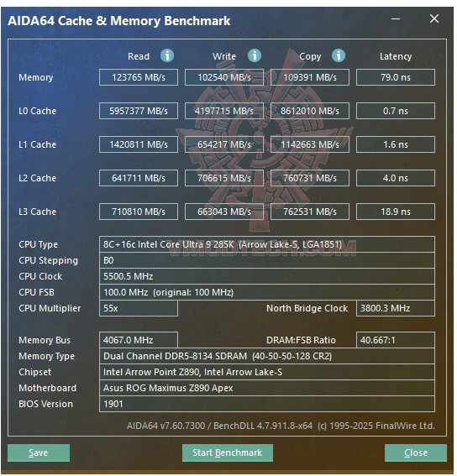The height and width of the screenshot is (476, 457).
Task: Select L3 Cache write 663043 MB/s
Action: point(224,212)
